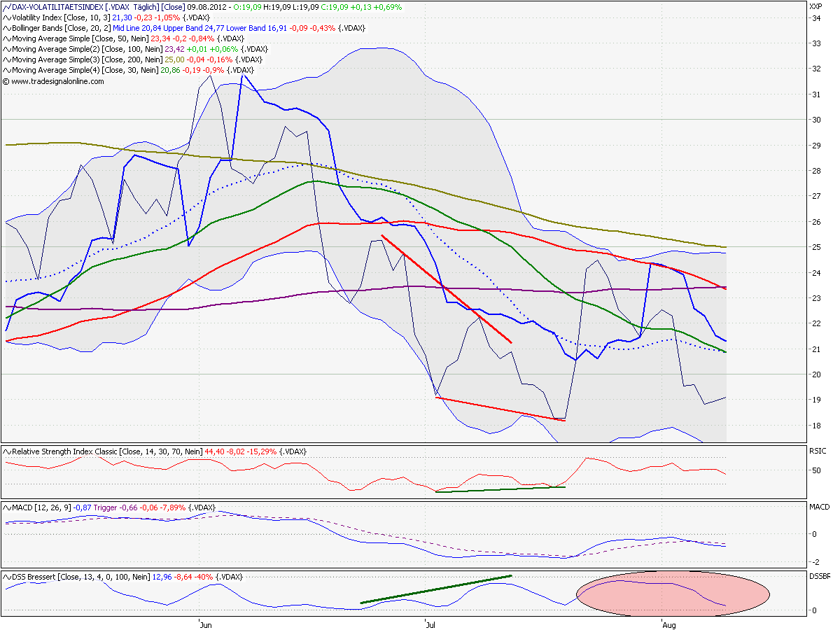Image resolution: width=840 pixels, height=630 pixels.
Task: Select the green trendline in the RSI panel
Action: coord(500,489)
